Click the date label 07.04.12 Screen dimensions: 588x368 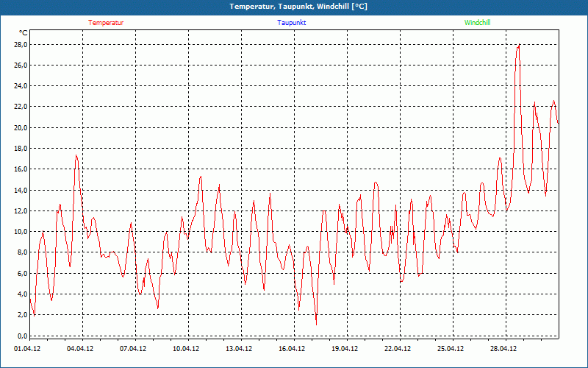click(x=133, y=349)
